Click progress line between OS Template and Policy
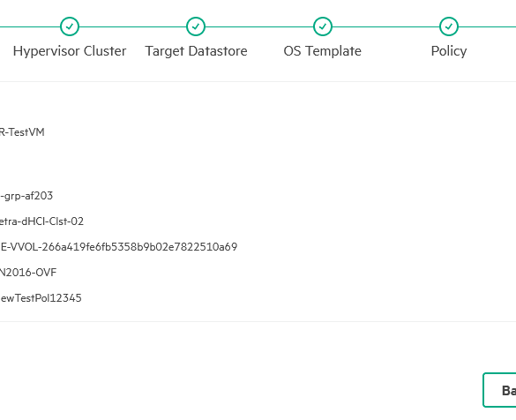The image size is (516, 420). [385, 26]
